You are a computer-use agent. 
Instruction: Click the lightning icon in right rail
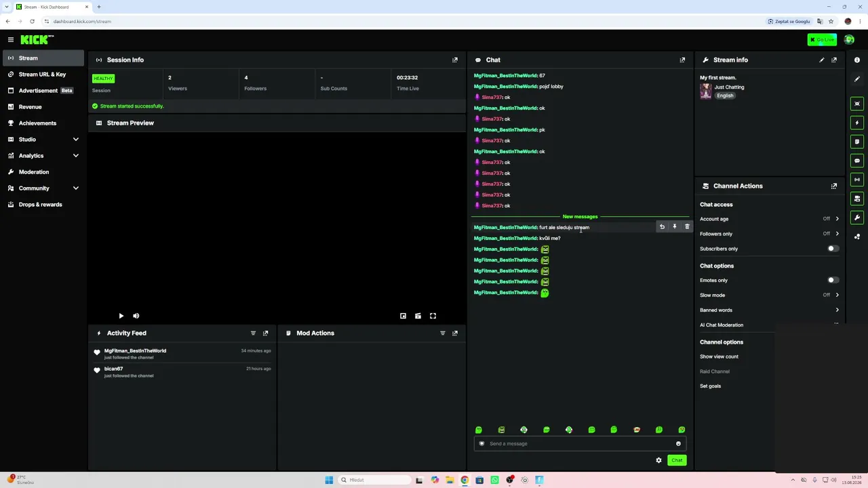[857, 123]
